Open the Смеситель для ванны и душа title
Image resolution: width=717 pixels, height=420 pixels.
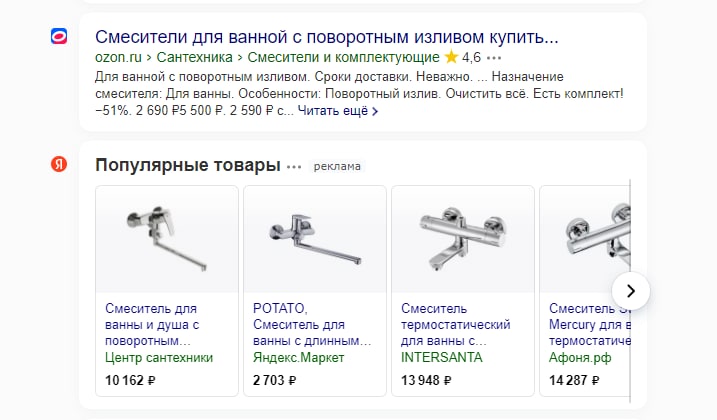click(152, 324)
